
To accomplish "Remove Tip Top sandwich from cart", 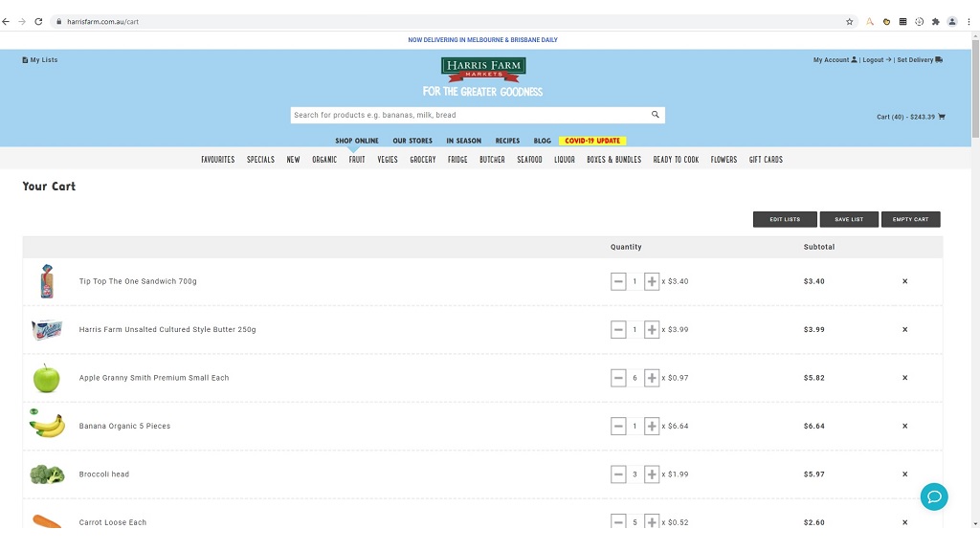I will 904,281.
